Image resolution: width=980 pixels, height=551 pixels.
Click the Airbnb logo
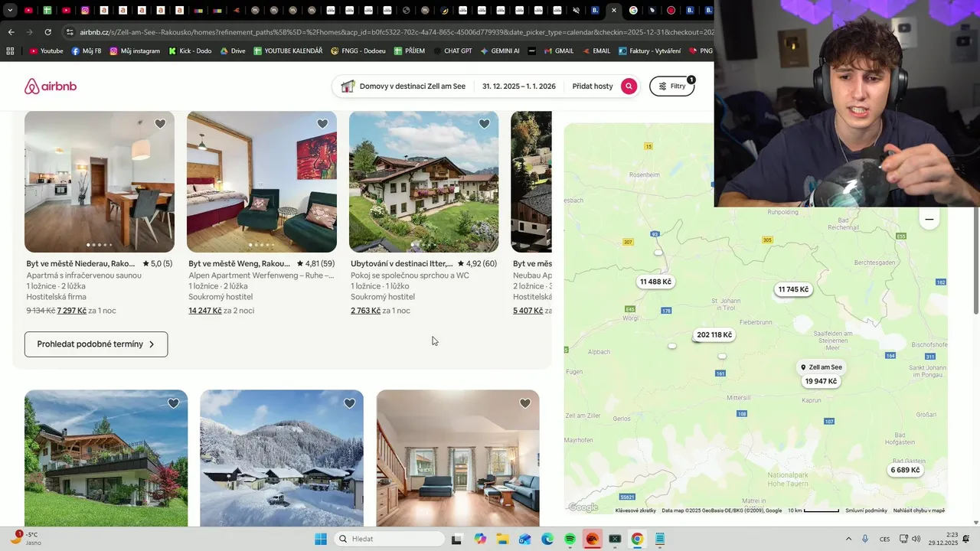[51, 86]
